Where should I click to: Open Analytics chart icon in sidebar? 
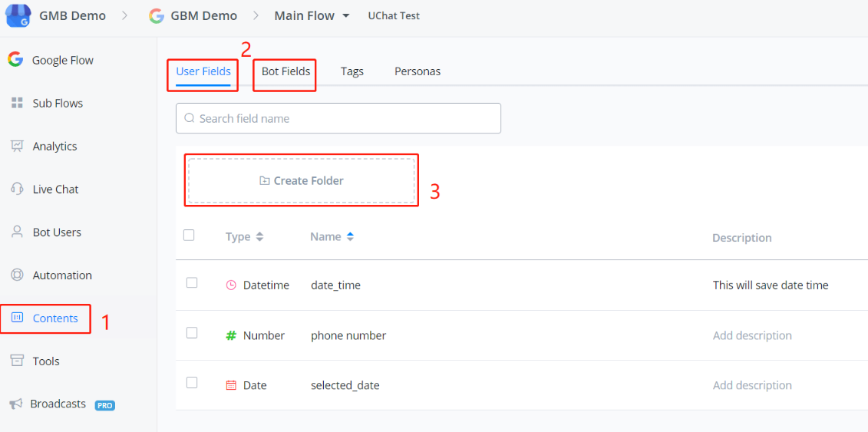[x=17, y=146]
